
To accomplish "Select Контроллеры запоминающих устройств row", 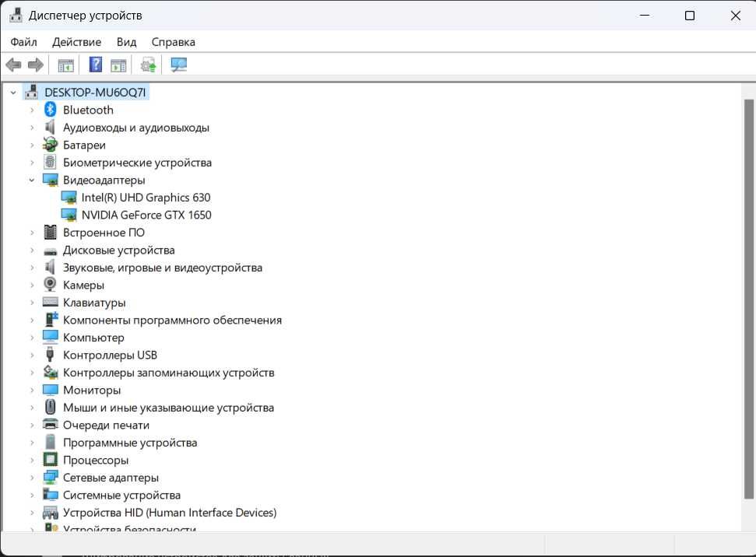I will click(x=168, y=373).
